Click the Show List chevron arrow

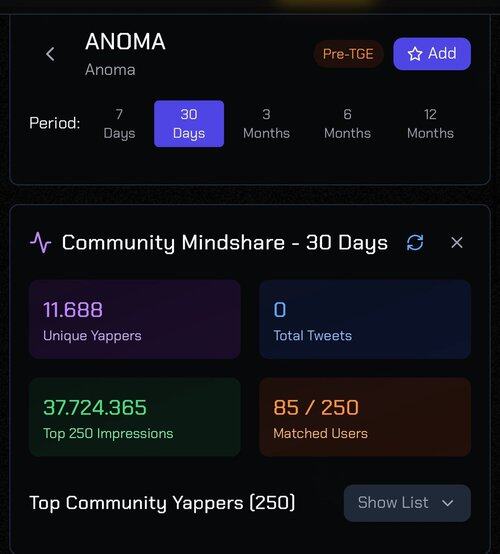447,503
